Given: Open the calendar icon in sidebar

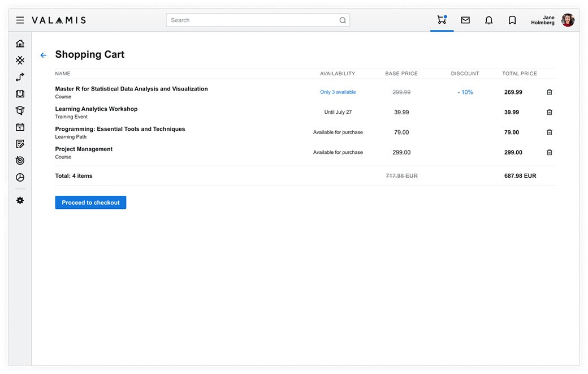Looking at the screenshot, I should click(x=20, y=127).
